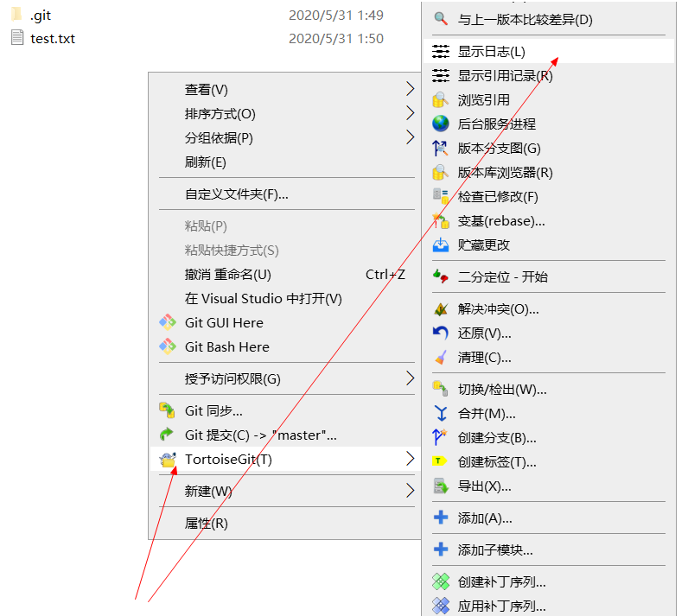688x616 pixels.
Task: Click the 二分定位 bisect start icon
Action: click(441, 276)
